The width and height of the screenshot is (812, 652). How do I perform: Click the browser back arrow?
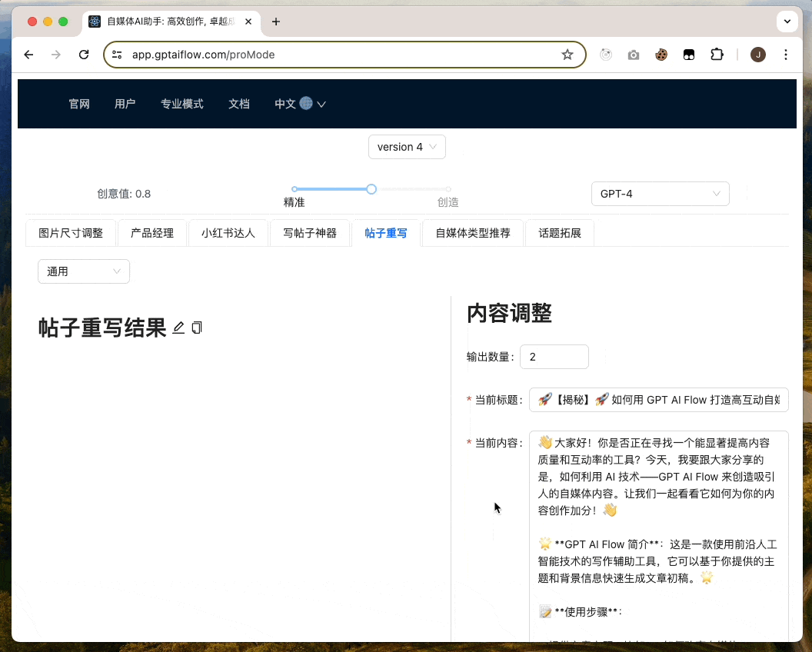[29, 55]
